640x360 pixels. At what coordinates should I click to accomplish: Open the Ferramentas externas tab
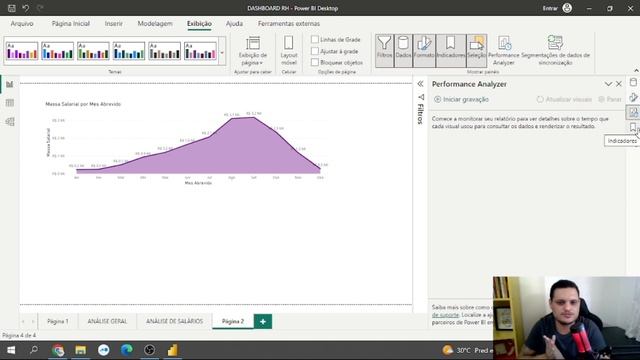(289, 24)
